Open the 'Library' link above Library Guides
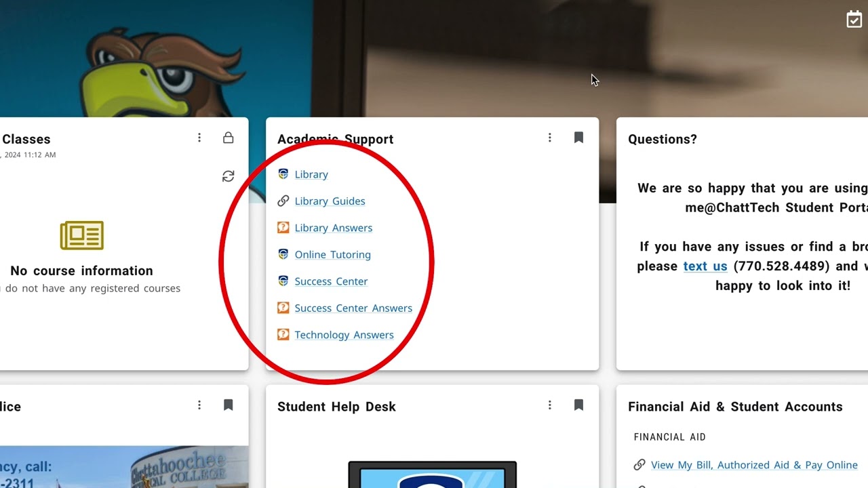Screen dimensions: 868x488 pos(311,174)
